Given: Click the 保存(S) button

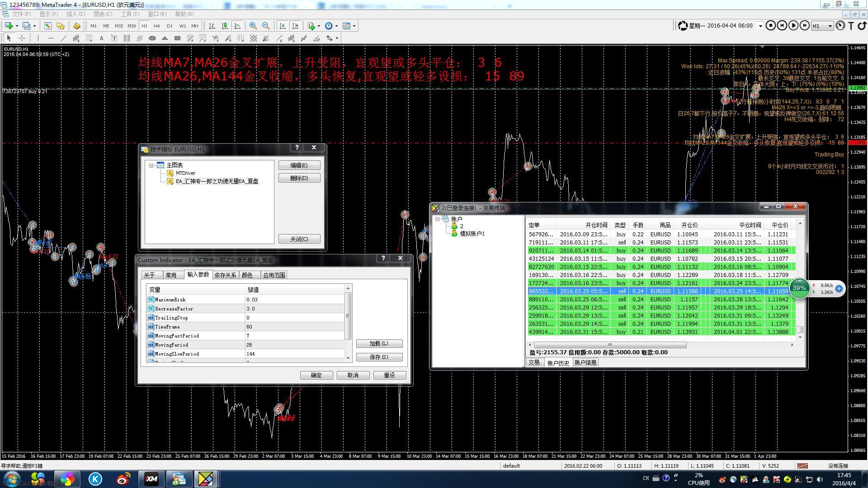Looking at the screenshot, I should tap(379, 357).
